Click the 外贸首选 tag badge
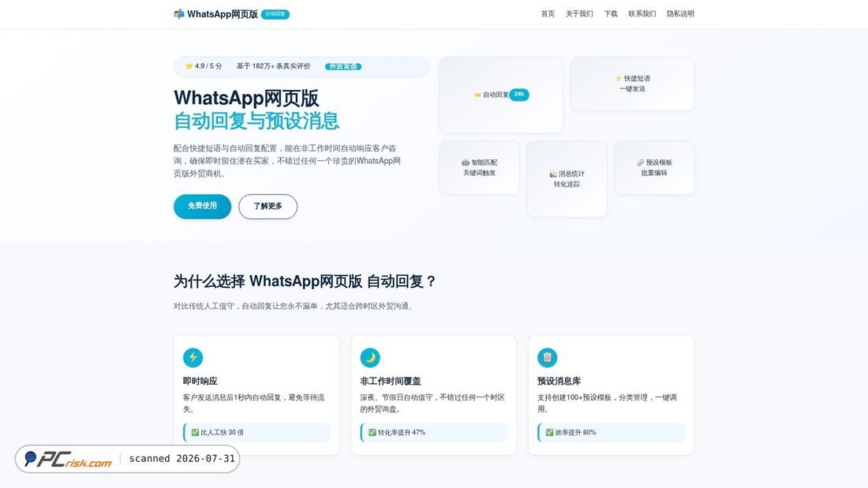868x488 pixels. 343,66
